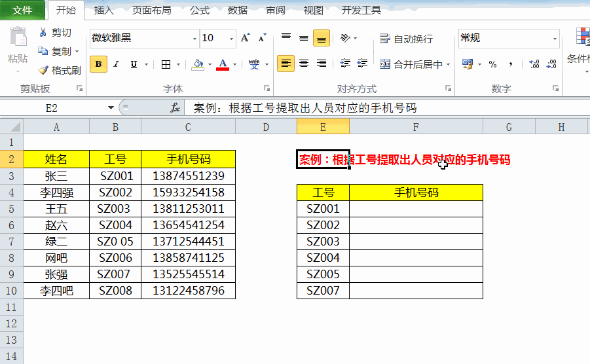Apply comma thousands separator style
This screenshot has height=364, width=590.
pos(511,64)
